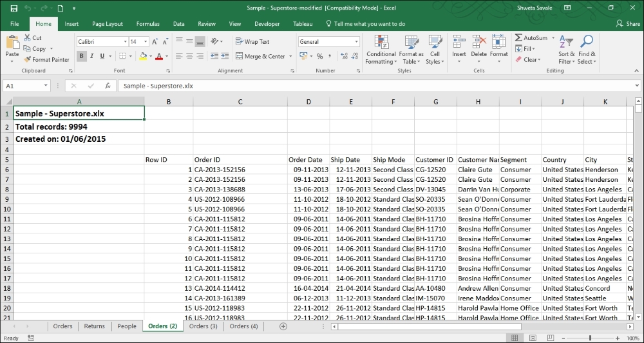Open the Tableau ribbon tab
Screen dimensions: 644x343
[x=303, y=24]
